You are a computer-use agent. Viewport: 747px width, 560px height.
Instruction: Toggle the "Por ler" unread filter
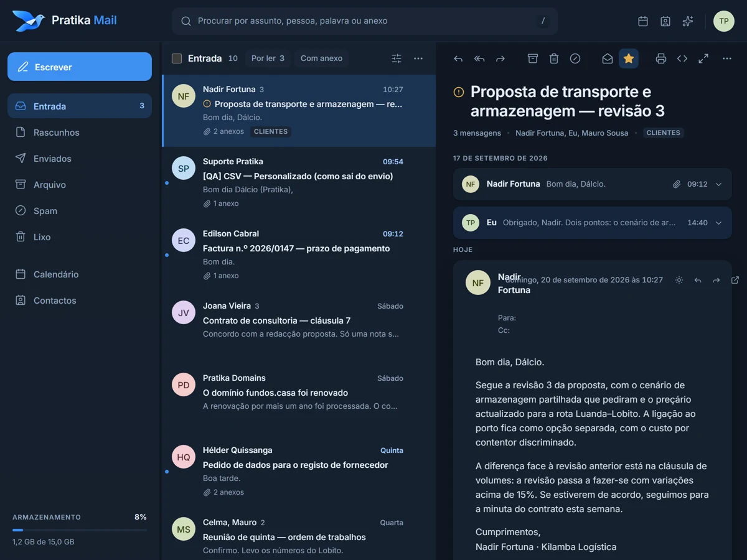tap(268, 58)
